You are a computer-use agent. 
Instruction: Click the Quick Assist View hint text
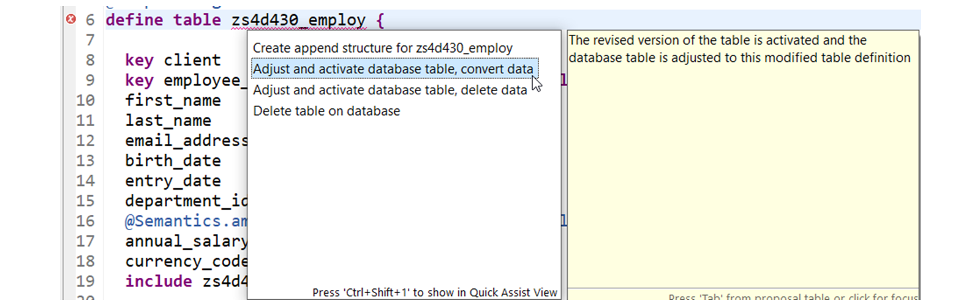tap(435, 293)
